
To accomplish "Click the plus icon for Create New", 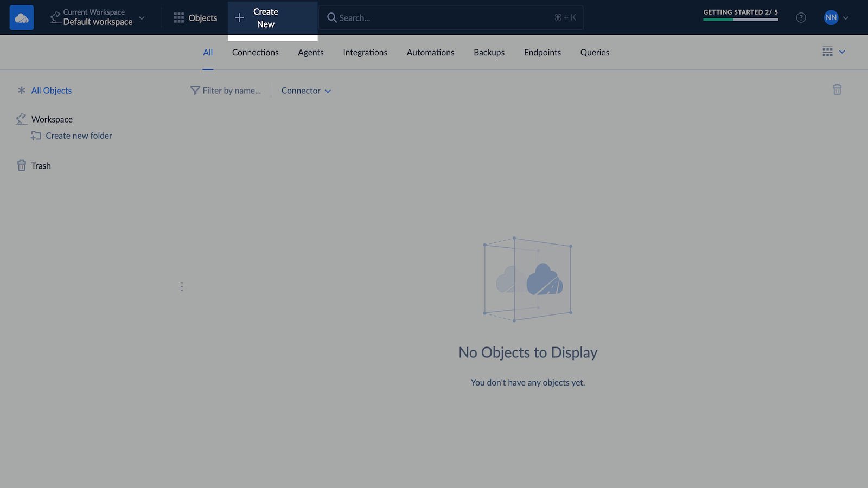I will [x=239, y=18].
